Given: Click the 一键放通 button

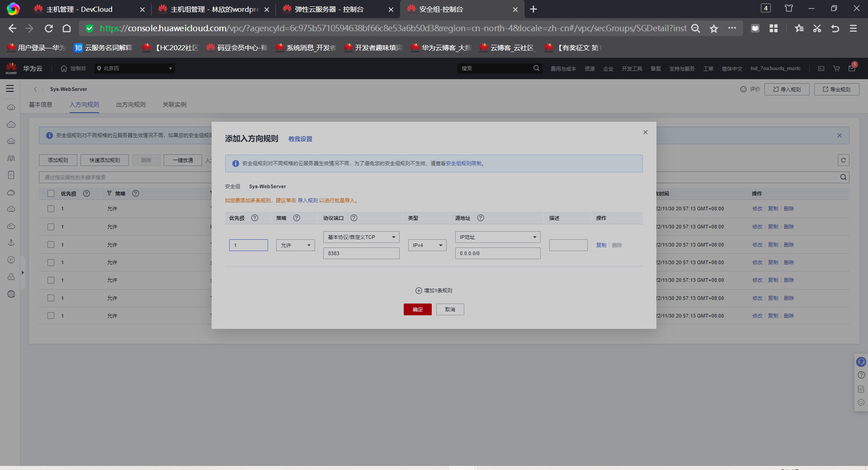Looking at the screenshot, I should [183, 160].
